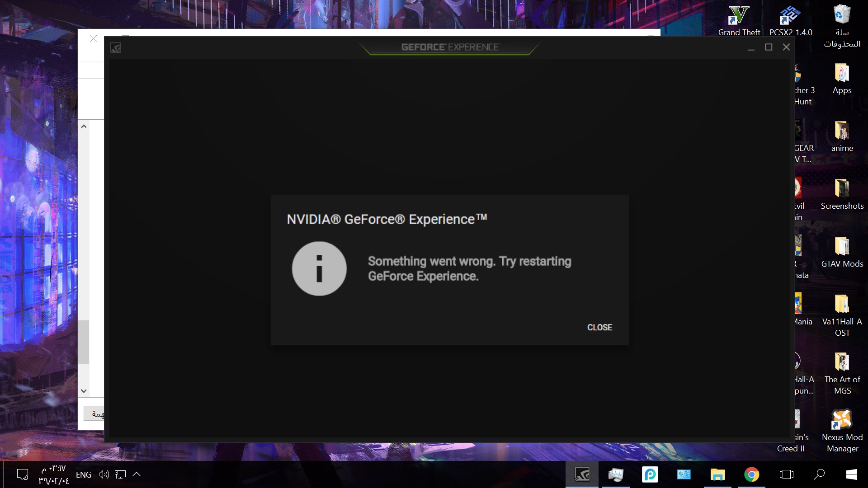Open the Action Center notifications icon
This screenshot has width=868, height=488.
22,474
